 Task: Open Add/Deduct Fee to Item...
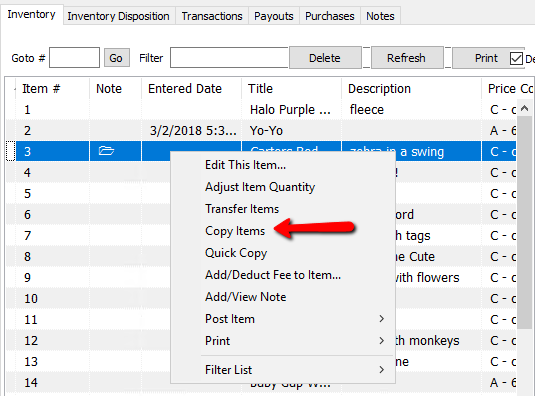(273, 275)
